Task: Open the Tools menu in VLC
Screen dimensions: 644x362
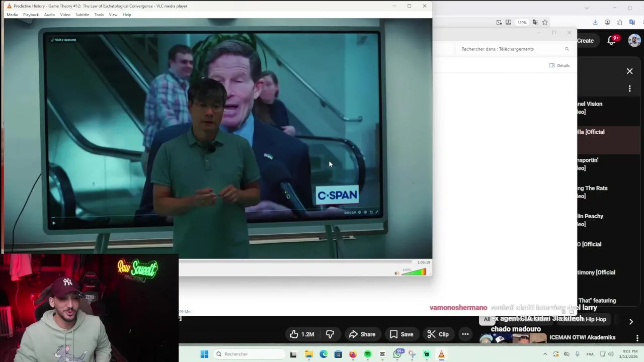Action: pyautogui.click(x=99, y=15)
